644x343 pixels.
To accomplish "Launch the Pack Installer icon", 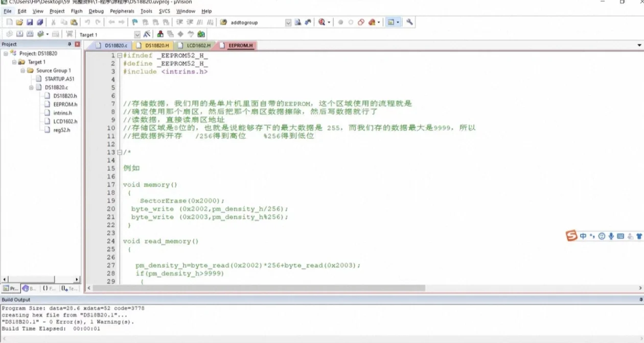I will tap(201, 34).
